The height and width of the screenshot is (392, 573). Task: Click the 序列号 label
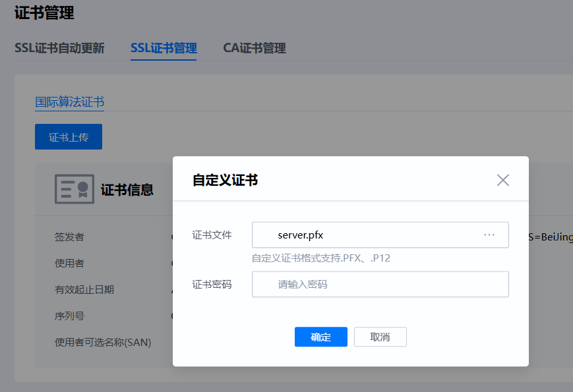(x=69, y=316)
